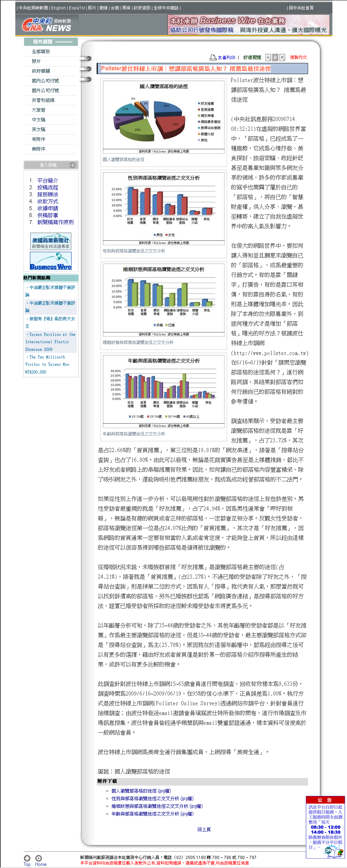The height and width of the screenshot is (868, 347).
Task: Select 英文稿 category in sidebar
Action: pyautogui.click(x=39, y=129)
